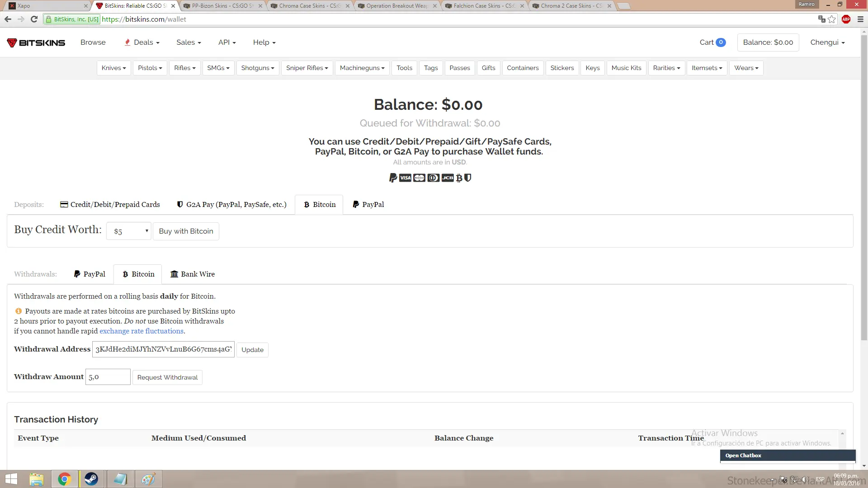
Task: Switch to the PayPal deposit tab
Action: (368, 205)
